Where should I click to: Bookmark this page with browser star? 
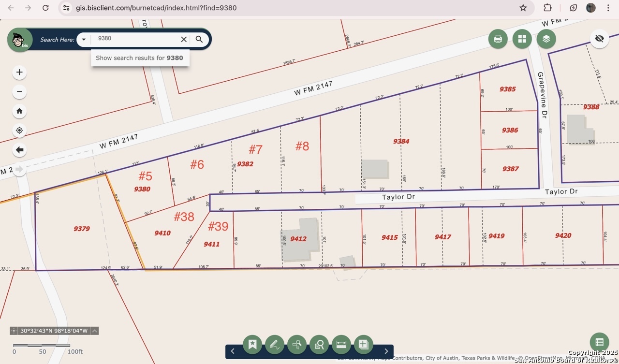(x=523, y=8)
